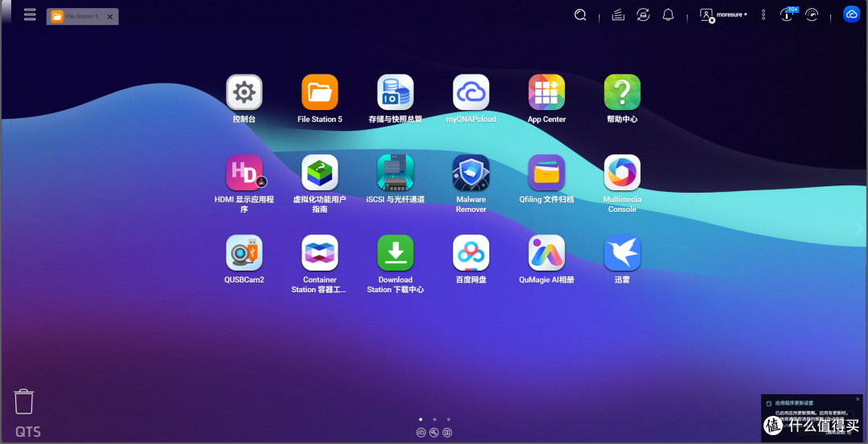Image resolution: width=868 pixels, height=444 pixels.
Task: Open the background tasks icon
Action: pyautogui.click(x=618, y=15)
